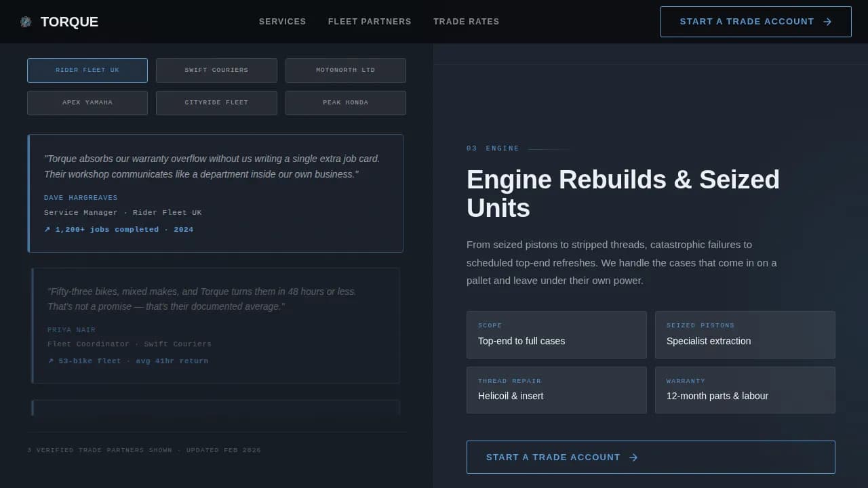This screenshot has height=488, width=868.
Task: Open the FLEET PARTNERS menu
Action: 370,21
